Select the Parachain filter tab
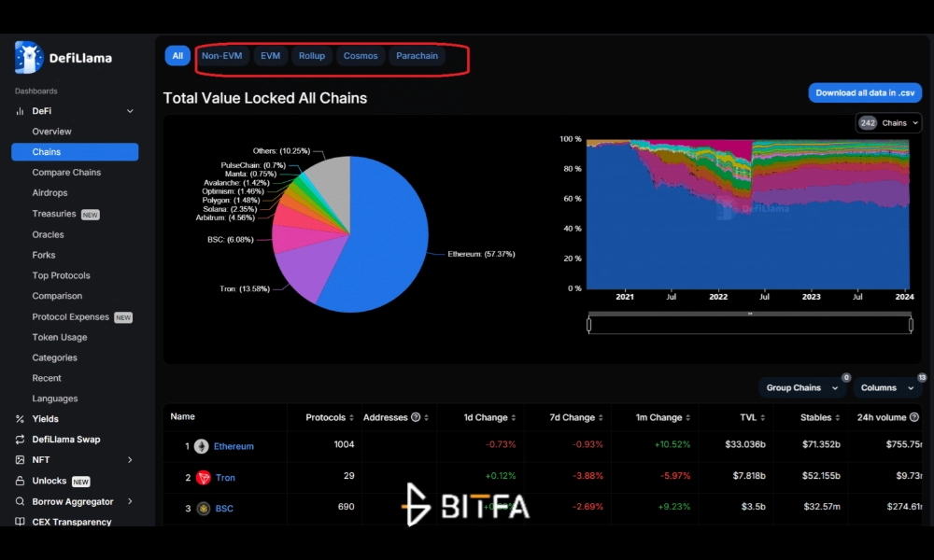Screen dimensions: 934x560 (x=417, y=56)
